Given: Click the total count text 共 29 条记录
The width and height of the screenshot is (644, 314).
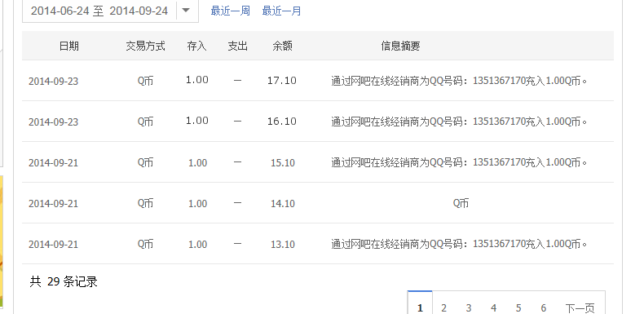Looking at the screenshot, I should click(64, 281).
